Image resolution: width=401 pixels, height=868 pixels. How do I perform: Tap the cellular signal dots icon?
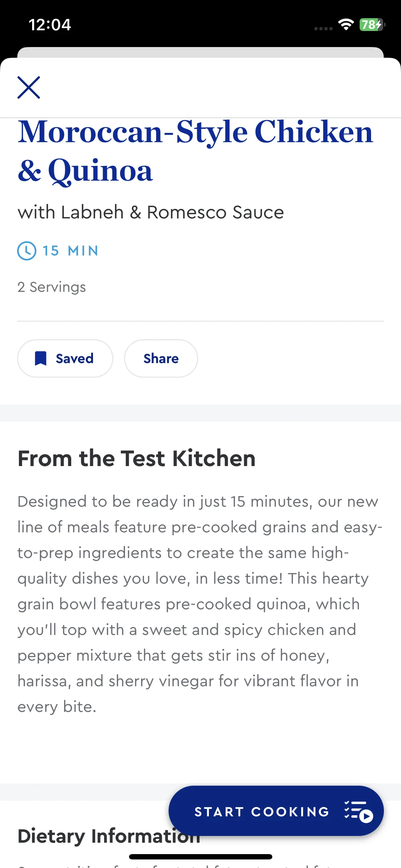323,29
